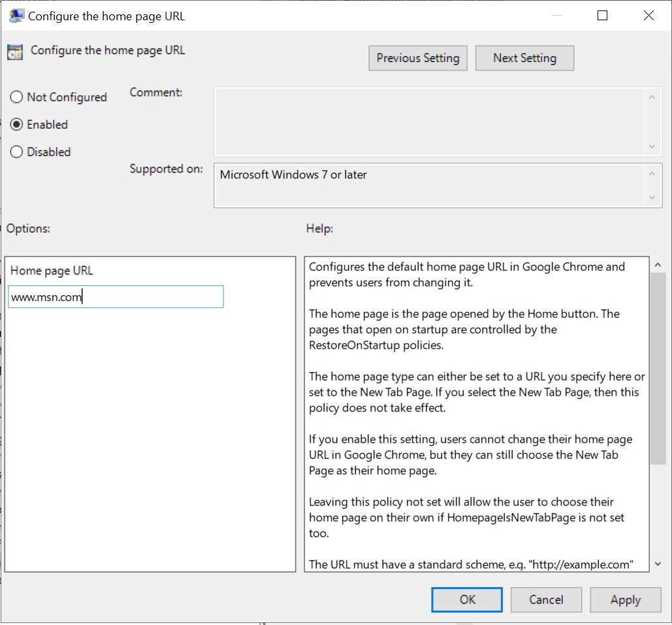Click Supported on box scroll down arrow
The height and width of the screenshot is (625, 672).
coord(651,197)
